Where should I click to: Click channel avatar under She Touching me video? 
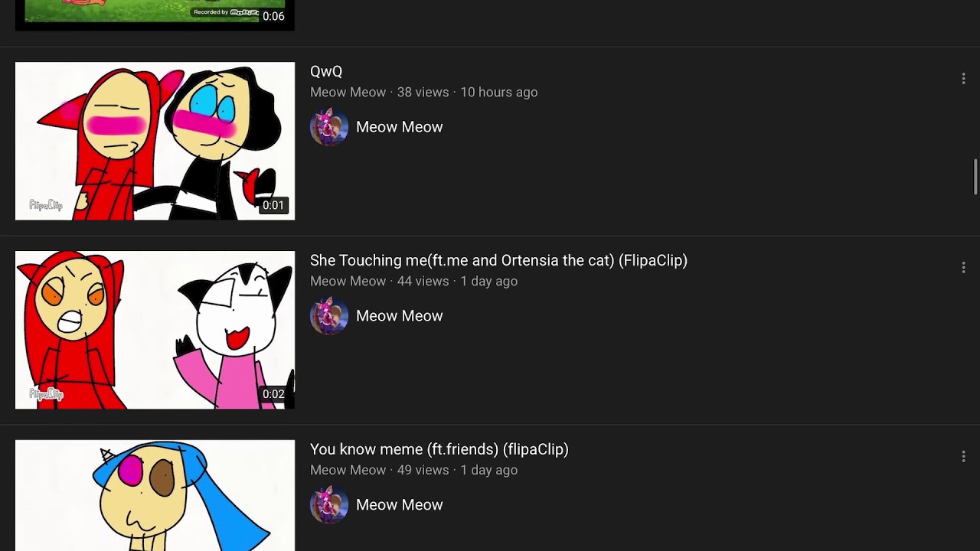(329, 316)
